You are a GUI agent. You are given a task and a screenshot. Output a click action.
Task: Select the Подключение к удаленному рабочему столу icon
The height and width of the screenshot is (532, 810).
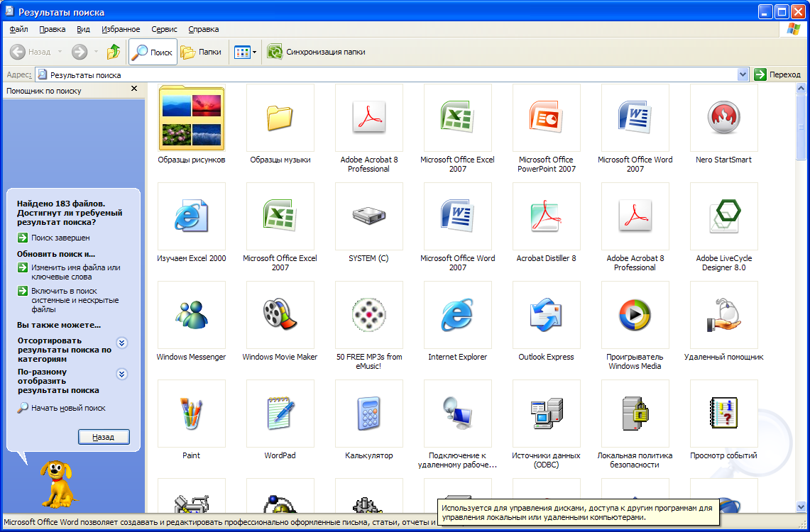click(458, 414)
